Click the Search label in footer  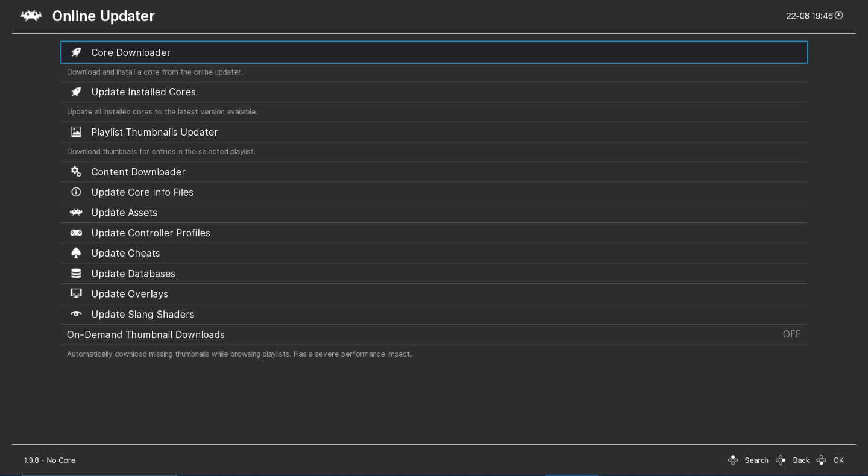pos(756,460)
